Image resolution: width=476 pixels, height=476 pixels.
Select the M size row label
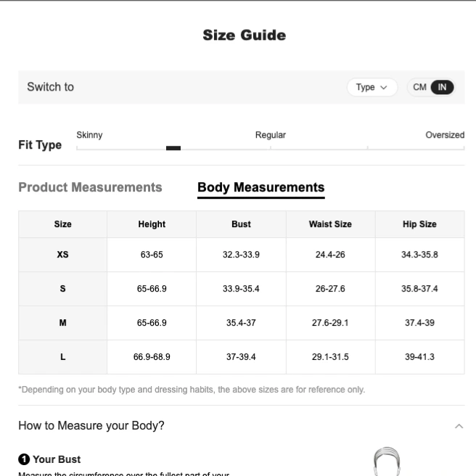point(63,323)
